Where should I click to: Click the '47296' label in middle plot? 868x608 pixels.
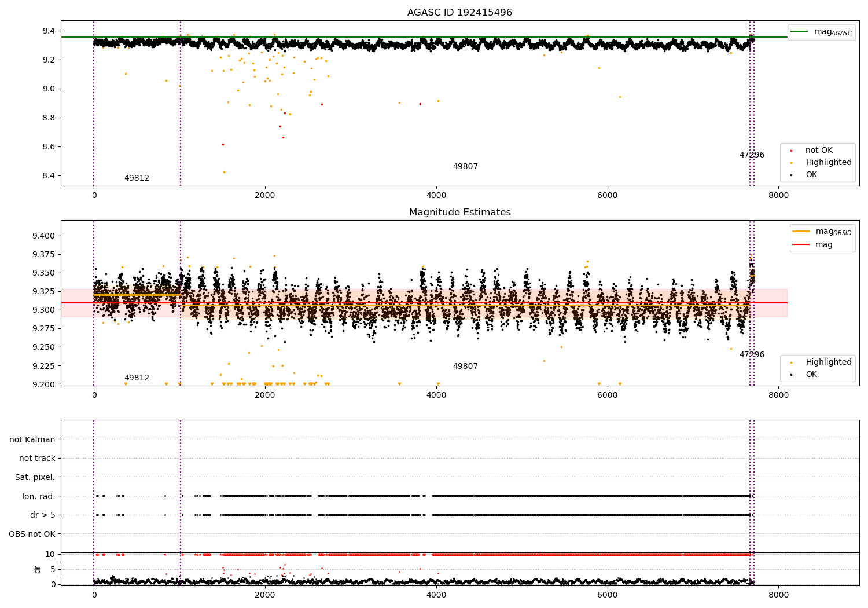pyautogui.click(x=752, y=355)
